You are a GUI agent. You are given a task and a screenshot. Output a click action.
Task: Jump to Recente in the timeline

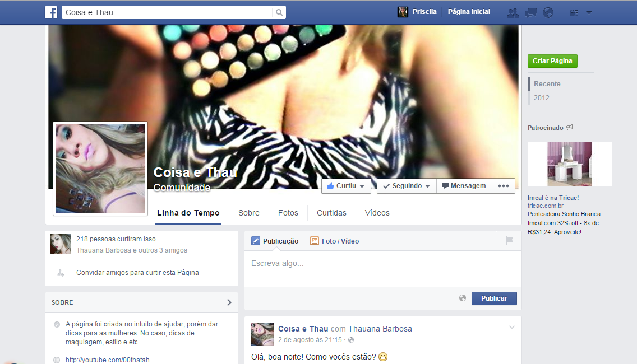coord(547,84)
